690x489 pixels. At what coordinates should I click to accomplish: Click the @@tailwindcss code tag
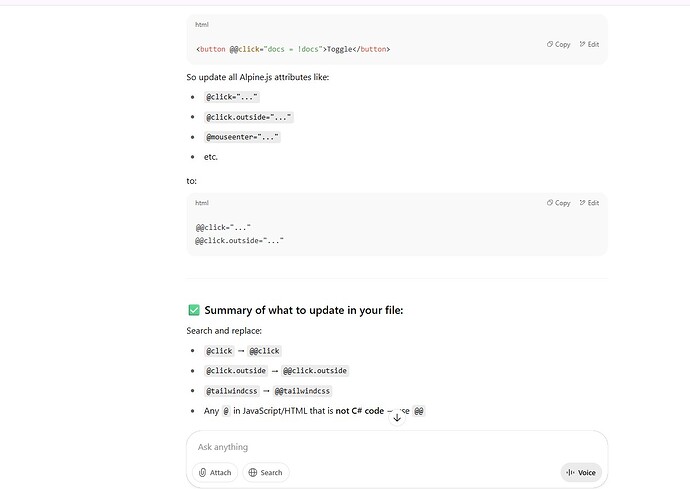pyautogui.click(x=302, y=391)
